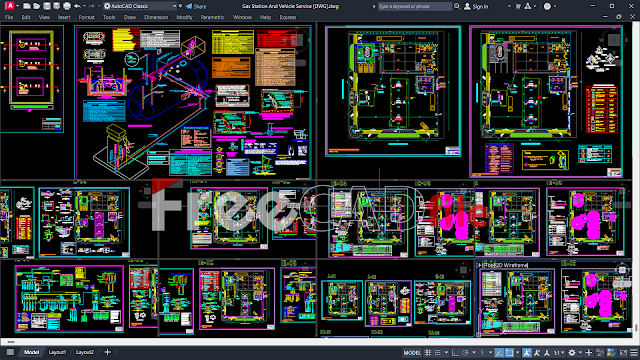Viewport: 640px width, 360px height.
Task: Click the Sign In link
Action: pos(480,7)
